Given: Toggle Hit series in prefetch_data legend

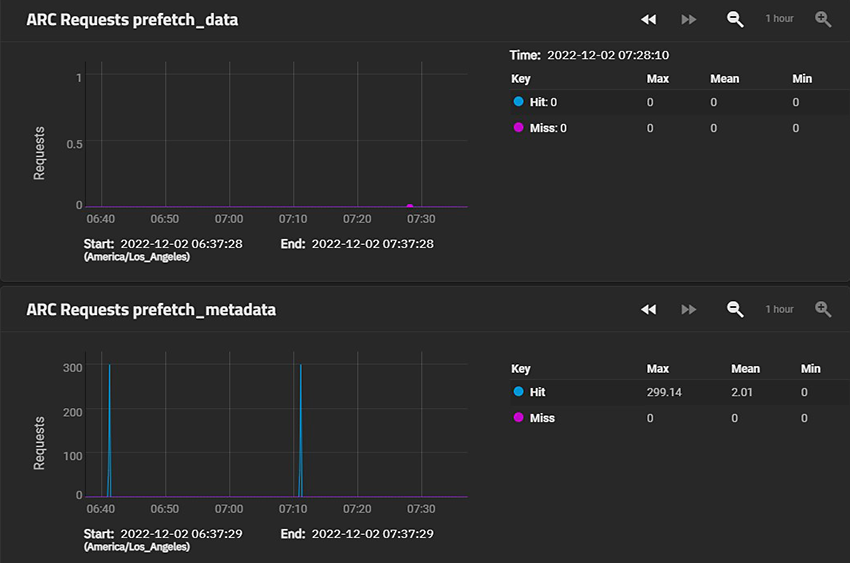Looking at the screenshot, I should click(x=542, y=102).
